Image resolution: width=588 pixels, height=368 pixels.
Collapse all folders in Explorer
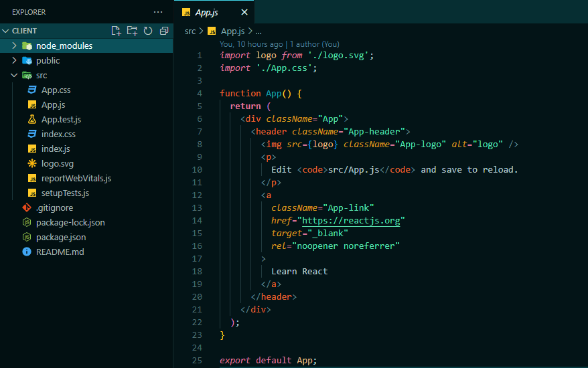164,31
